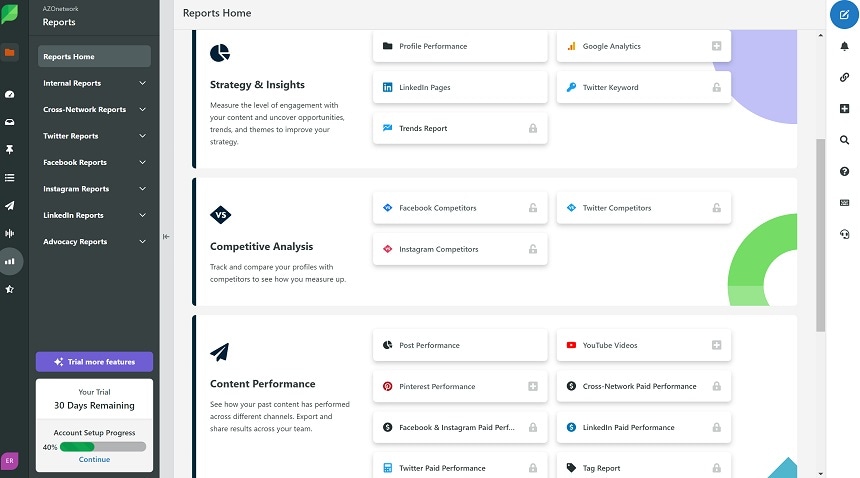The width and height of the screenshot is (860, 478).
Task: Click the Sprout Social leaf logo
Action: pos(9,14)
